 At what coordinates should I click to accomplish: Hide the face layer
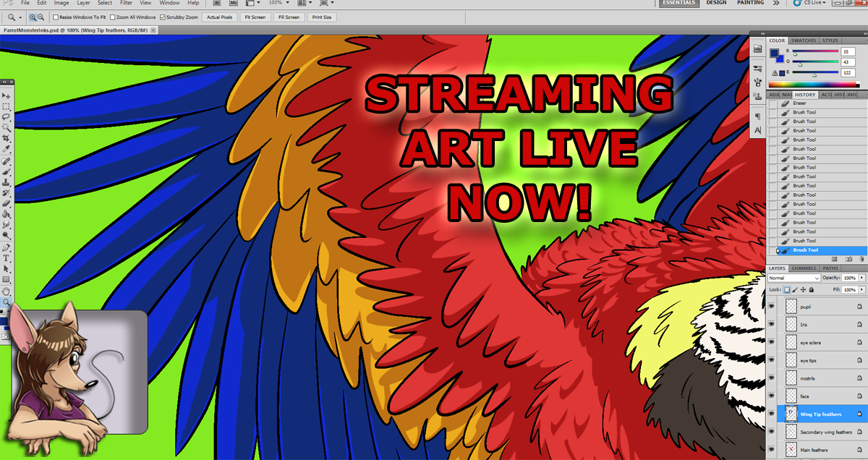click(x=771, y=396)
